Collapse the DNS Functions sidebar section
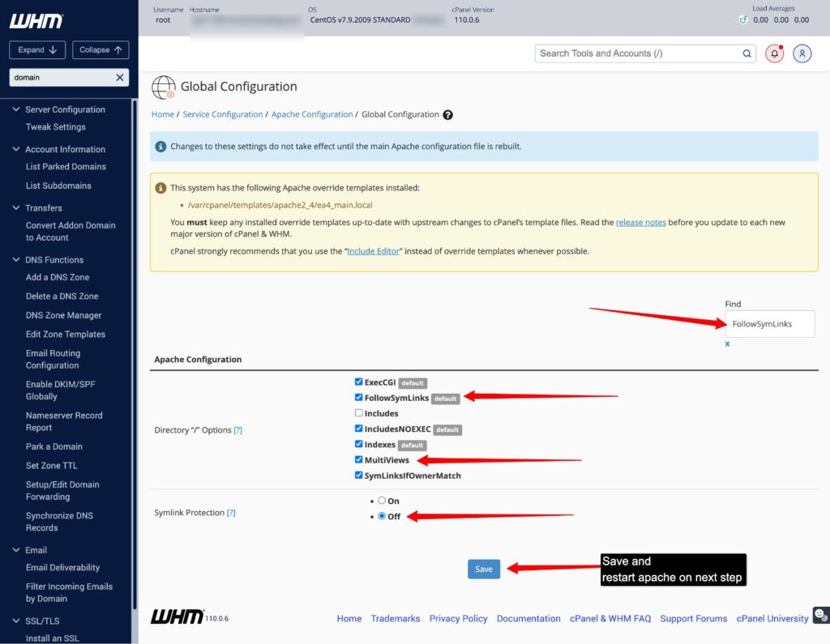 tap(15, 258)
